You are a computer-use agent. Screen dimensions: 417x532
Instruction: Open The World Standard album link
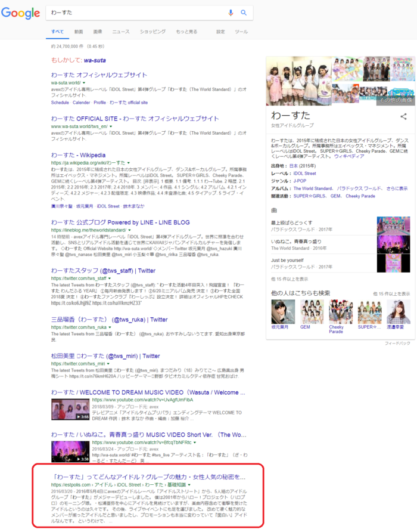tap(313, 188)
